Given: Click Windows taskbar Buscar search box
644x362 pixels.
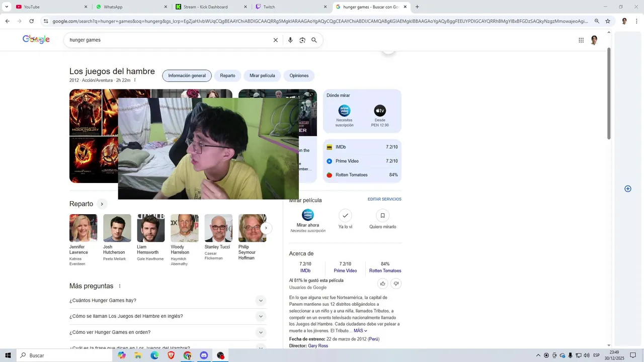Looking at the screenshot, I should (64, 355).
